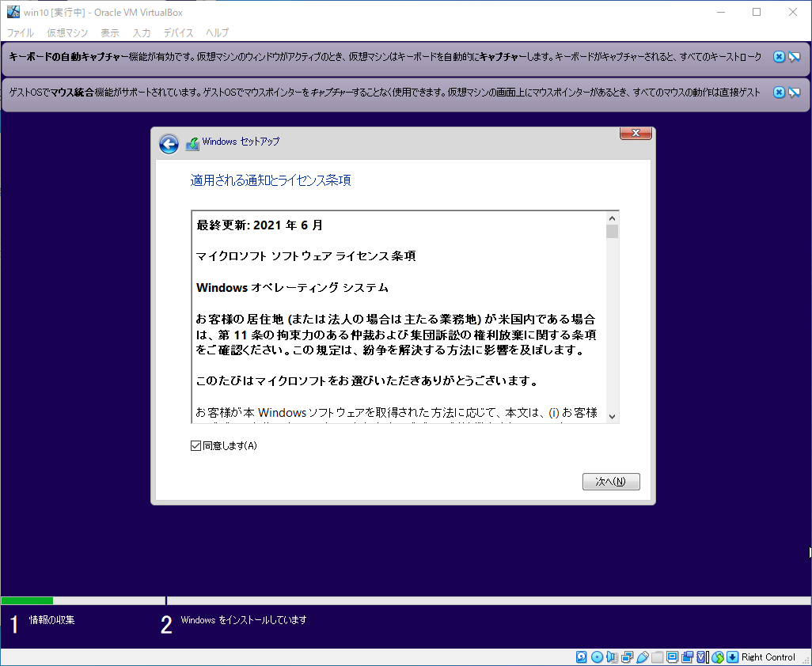Toggle the 同意します(A) checkbox

pos(195,445)
